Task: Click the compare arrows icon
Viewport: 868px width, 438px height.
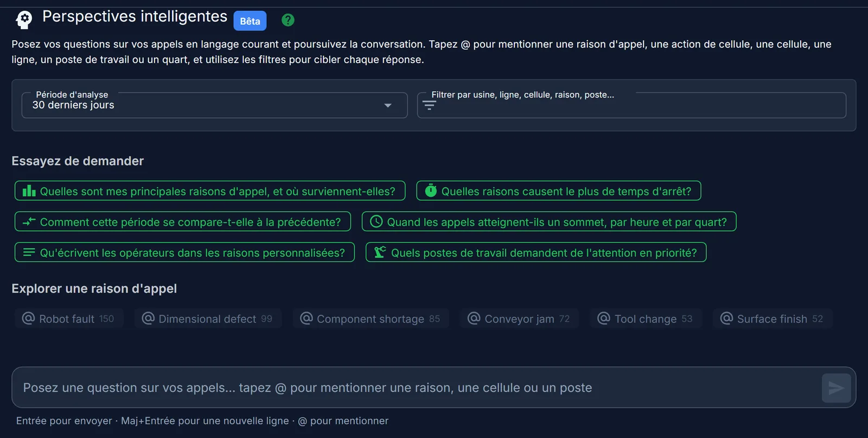Action: tap(29, 221)
